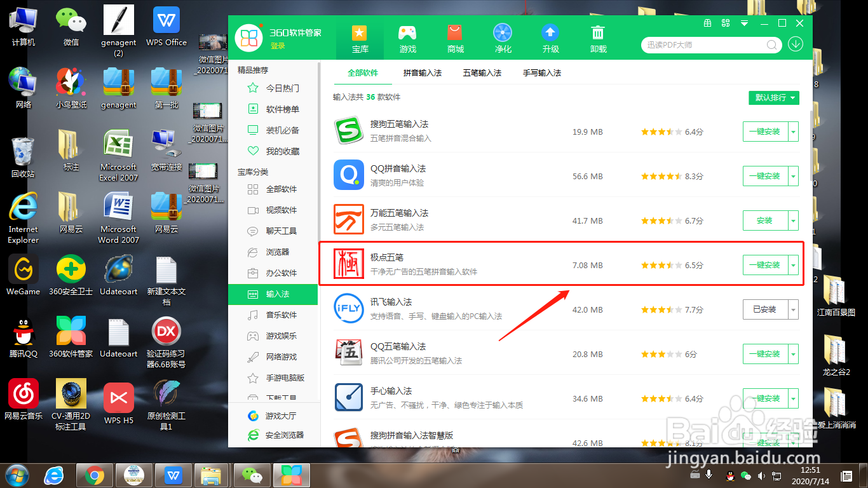The image size is (868, 488).
Task: Expand install options arrow for 手心输入法
Action: 793,398
